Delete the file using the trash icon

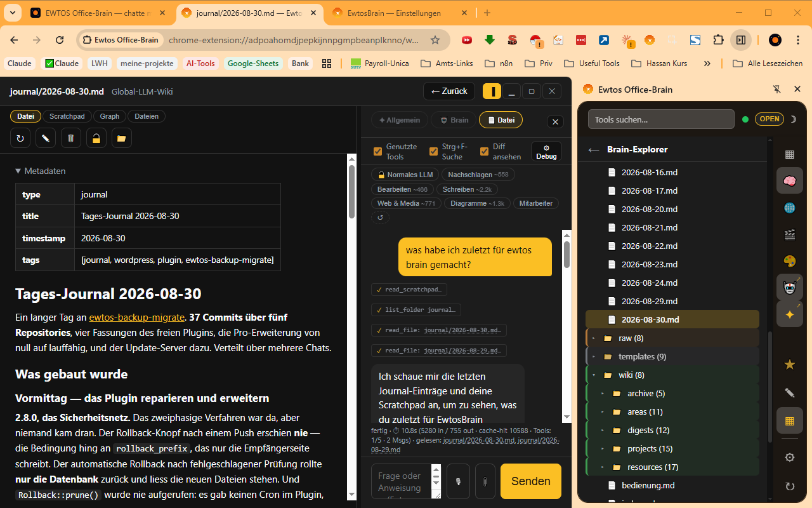[71, 138]
